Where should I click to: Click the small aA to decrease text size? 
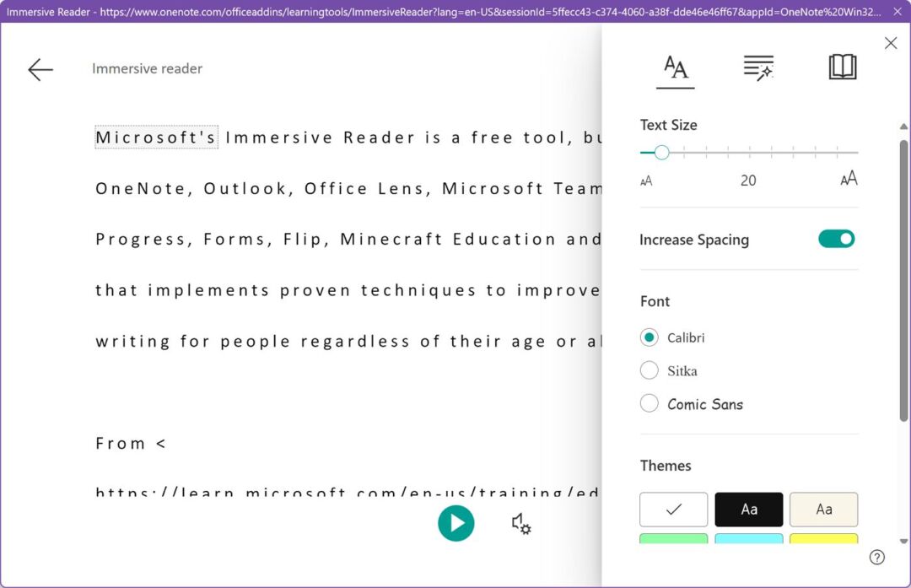tap(646, 179)
